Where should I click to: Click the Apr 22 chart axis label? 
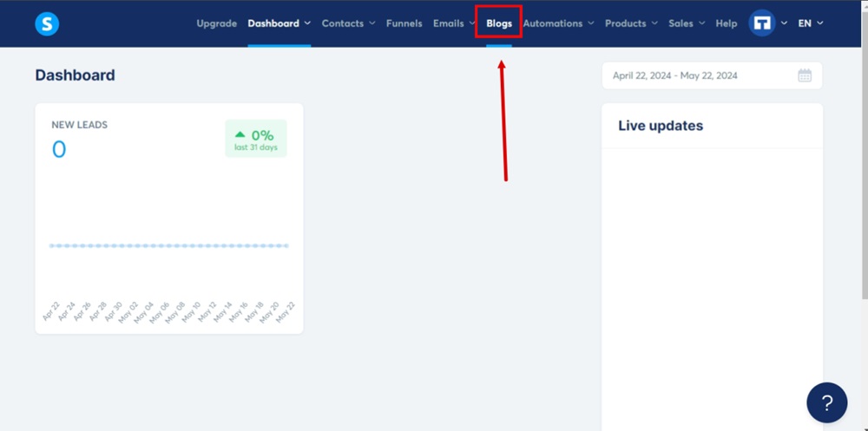(x=51, y=311)
